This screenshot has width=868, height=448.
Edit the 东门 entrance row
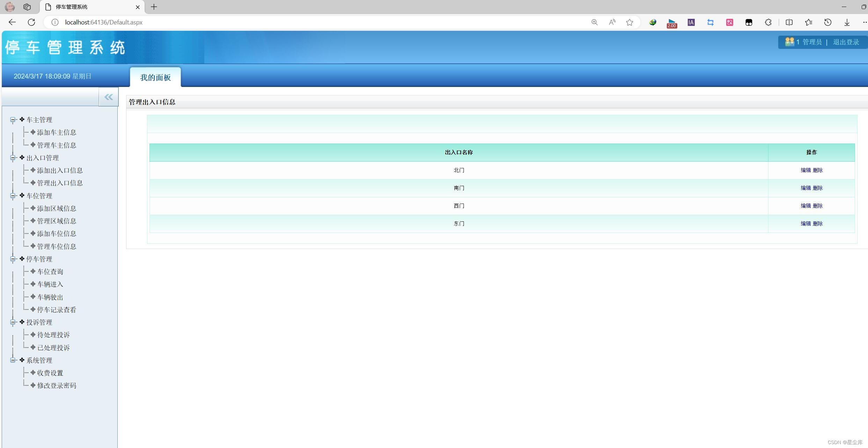[805, 223]
